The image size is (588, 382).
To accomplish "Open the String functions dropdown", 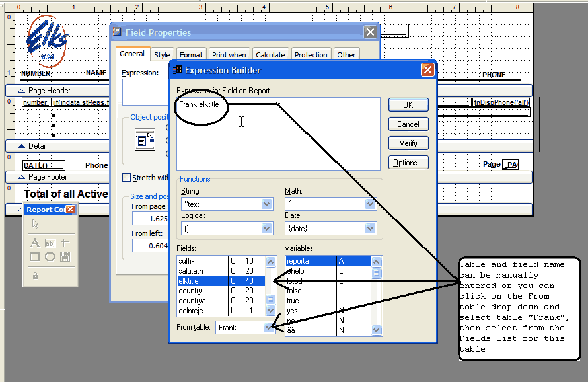I will pos(267,204).
